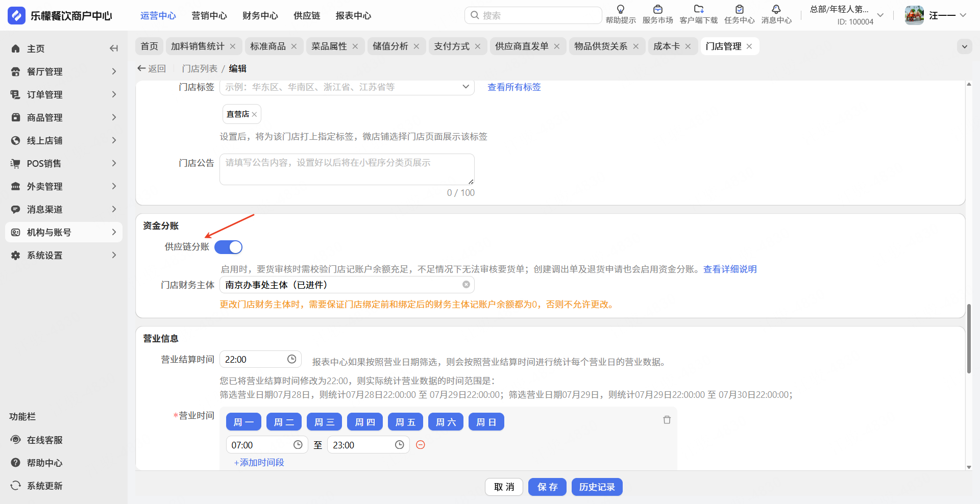Toggle the 供应链分账 switch
Screen dimensions: 980x504
coord(228,247)
